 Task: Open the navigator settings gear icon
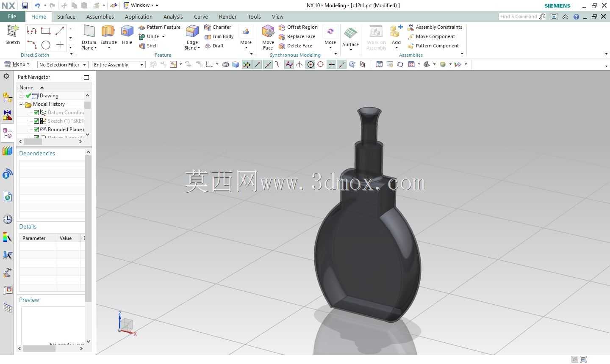(6, 76)
